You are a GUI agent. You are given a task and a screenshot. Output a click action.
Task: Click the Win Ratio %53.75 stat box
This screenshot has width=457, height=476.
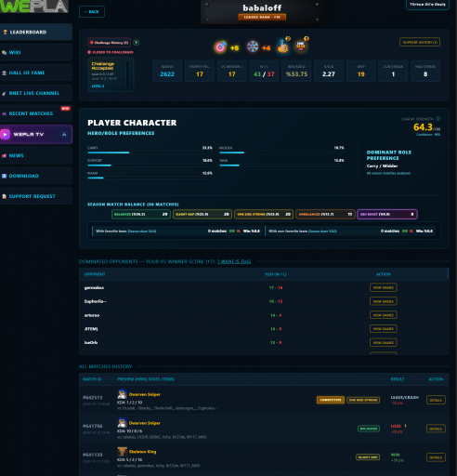pos(296,72)
